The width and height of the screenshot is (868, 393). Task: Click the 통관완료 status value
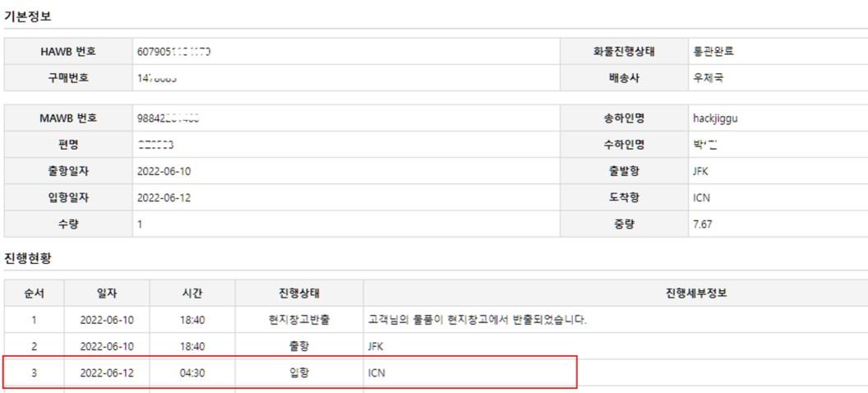tap(713, 51)
